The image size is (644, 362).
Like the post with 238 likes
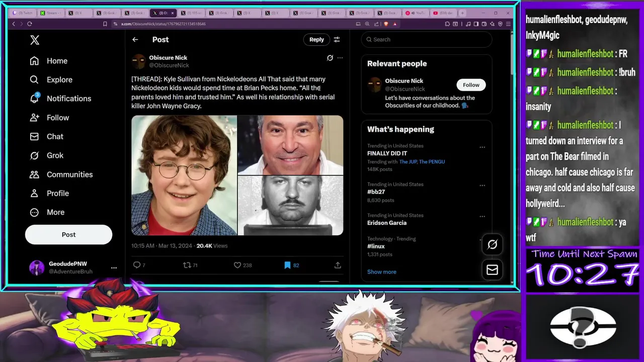[x=243, y=265]
